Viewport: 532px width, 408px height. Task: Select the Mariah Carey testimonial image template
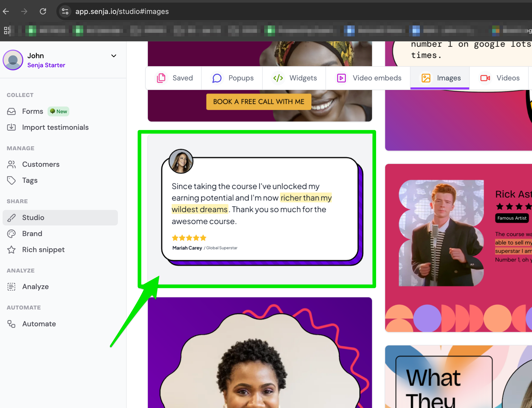(x=260, y=209)
